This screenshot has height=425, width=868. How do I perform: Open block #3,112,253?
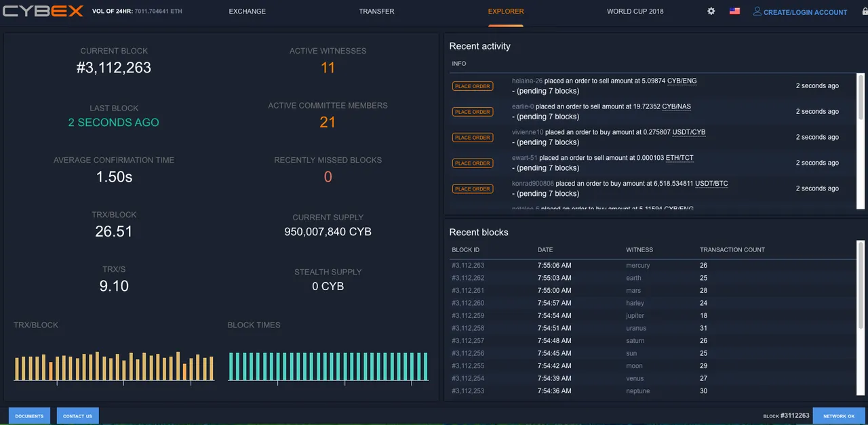pos(468,391)
